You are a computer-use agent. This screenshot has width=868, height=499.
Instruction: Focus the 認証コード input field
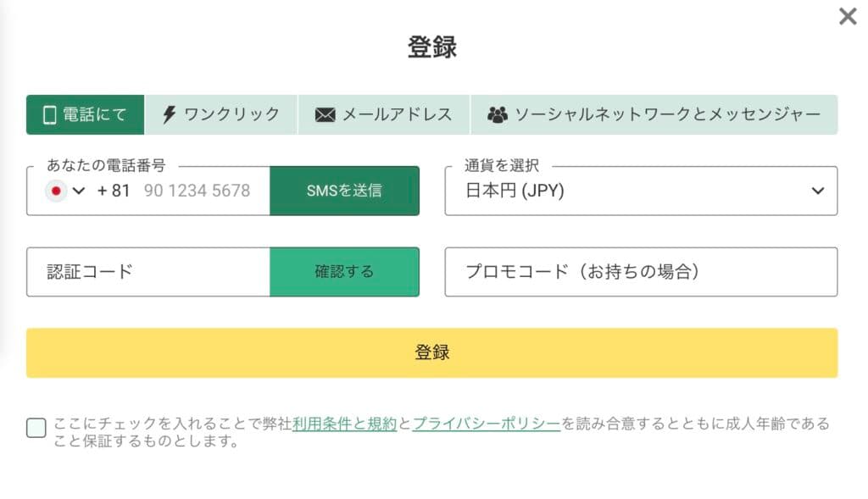pyautogui.click(x=148, y=272)
